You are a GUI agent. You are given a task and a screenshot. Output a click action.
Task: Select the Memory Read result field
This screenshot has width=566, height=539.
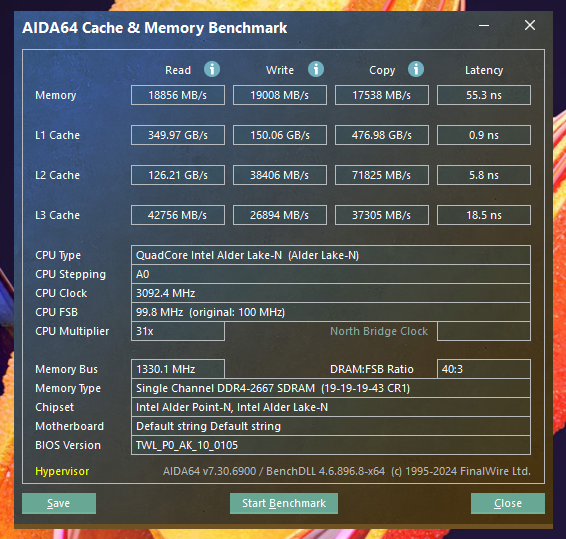coord(178,95)
